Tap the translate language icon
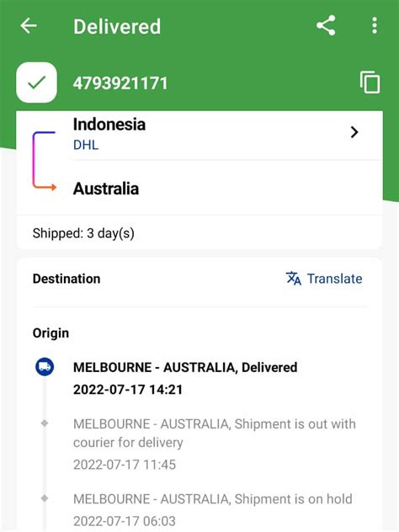Screen dimensions: 399x532 point(294,279)
